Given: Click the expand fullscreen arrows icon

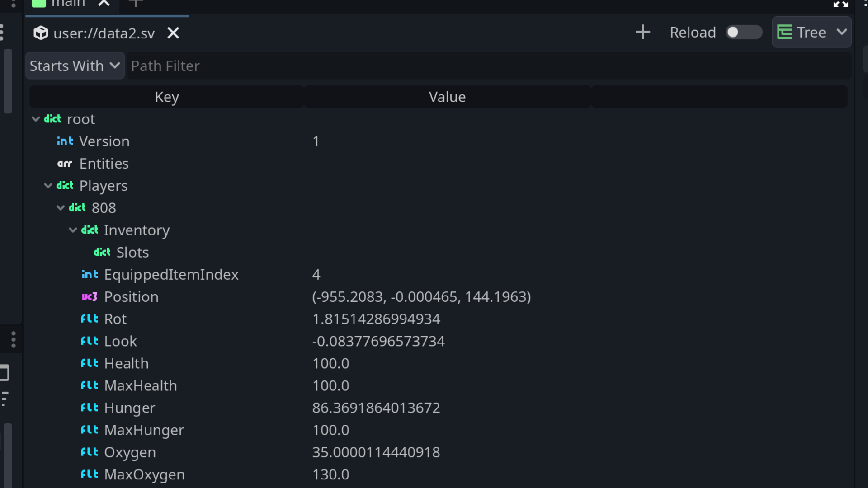Looking at the screenshot, I should click(840, 4).
